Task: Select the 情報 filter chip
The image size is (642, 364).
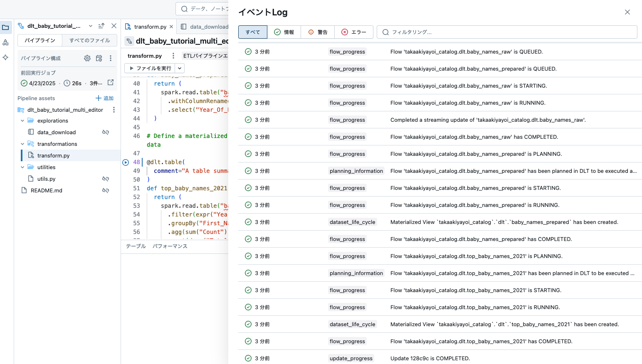Action: coord(284,32)
